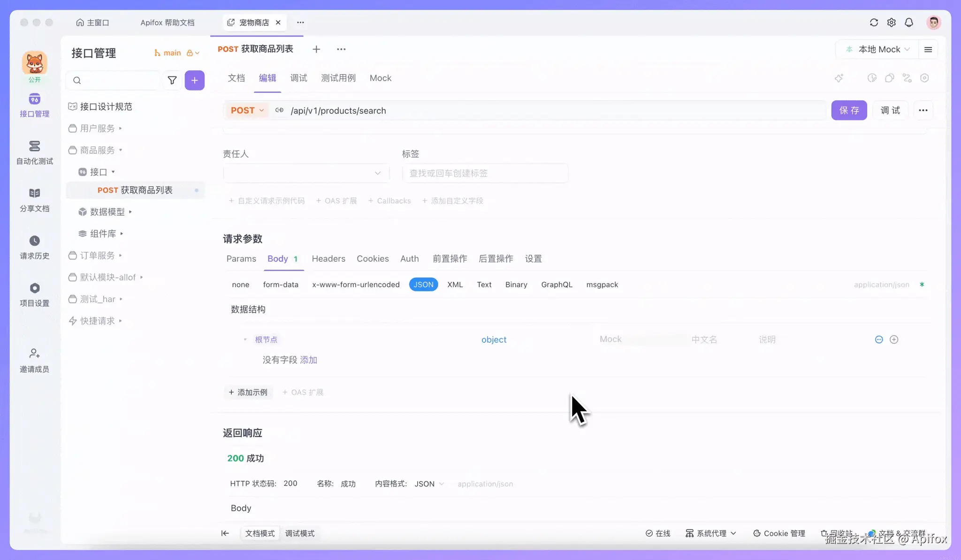Image resolution: width=961 pixels, height=560 pixels.
Task: Expand the 用户服务 folder
Action: coord(97,129)
